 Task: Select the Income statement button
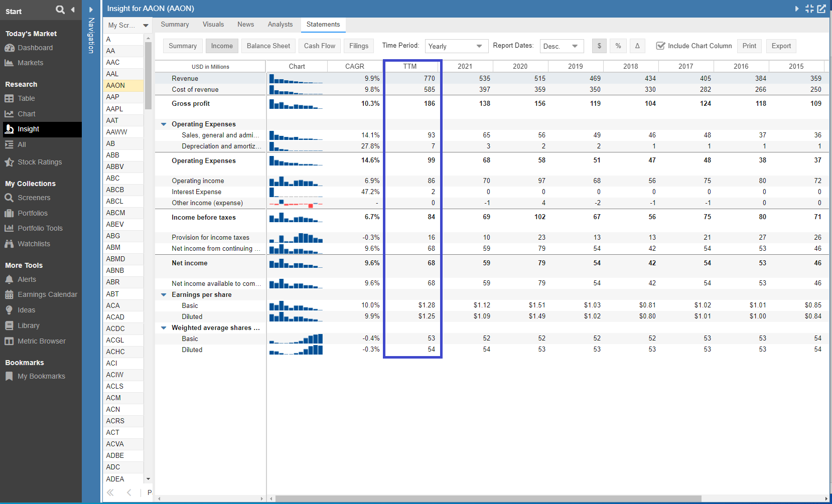click(x=222, y=46)
